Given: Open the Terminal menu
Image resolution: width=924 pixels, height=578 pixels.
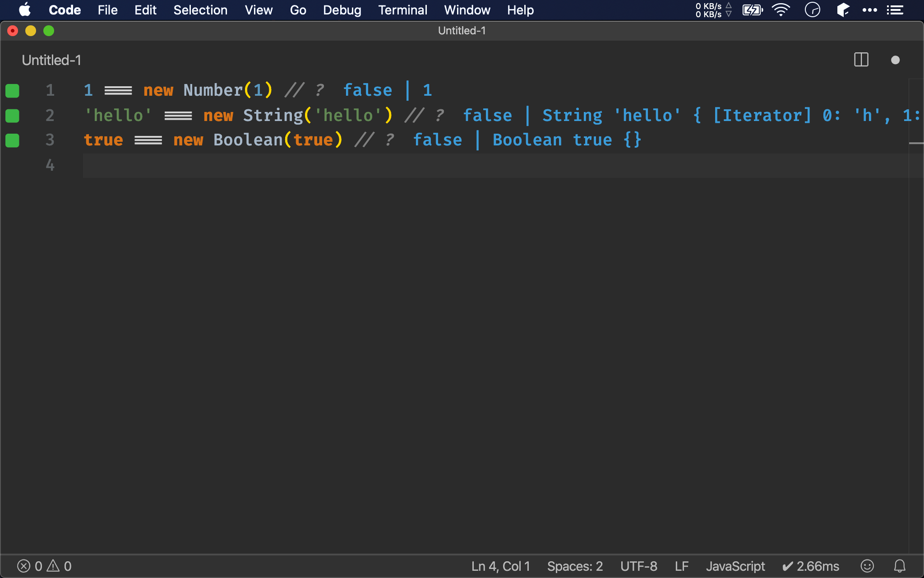Looking at the screenshot, I should click(402, 10).
